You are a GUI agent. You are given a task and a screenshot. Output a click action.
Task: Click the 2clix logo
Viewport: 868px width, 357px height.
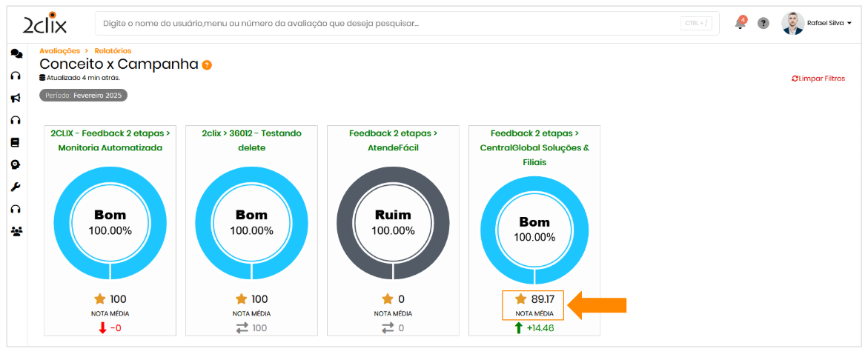pyautogui.click(x=44, y=24)
